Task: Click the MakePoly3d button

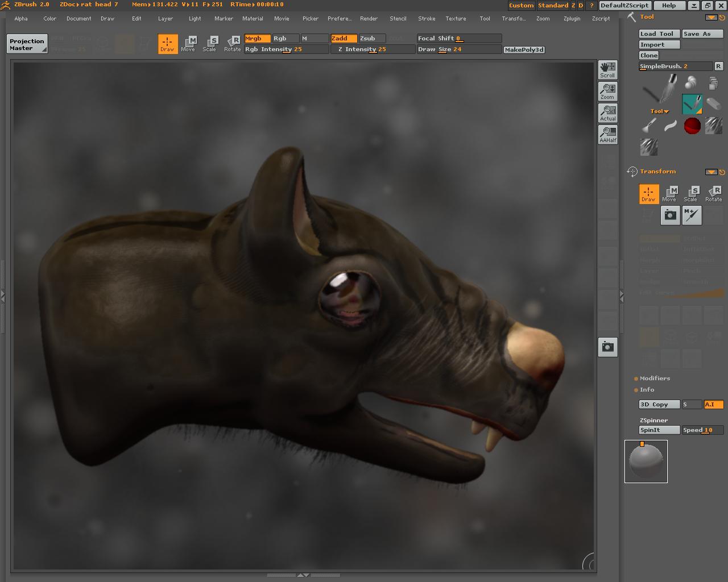Action: pos(524,50)
